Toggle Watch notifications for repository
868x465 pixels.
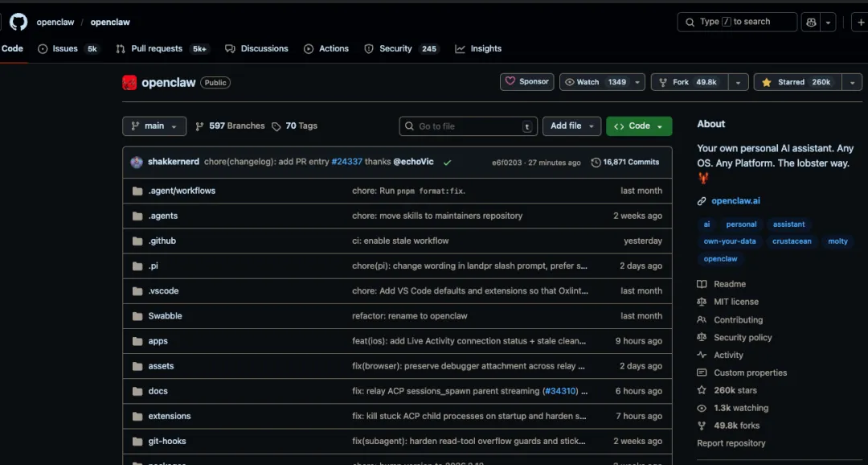[x=595, y=82]
